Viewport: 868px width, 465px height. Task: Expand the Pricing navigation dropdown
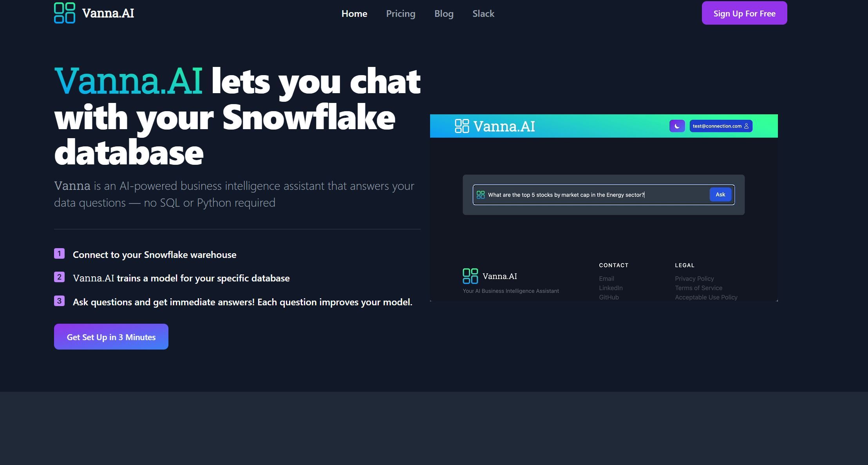click(x=400, y=13)
